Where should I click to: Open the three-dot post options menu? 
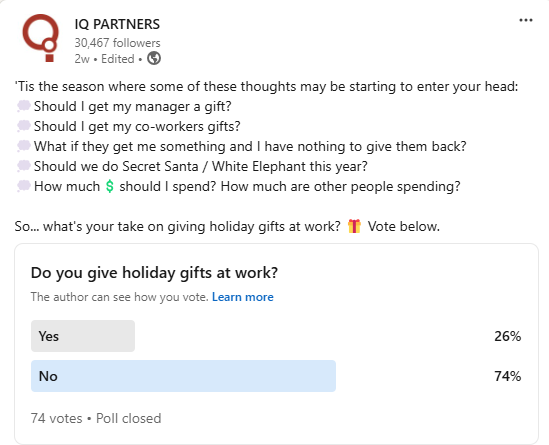click(x=526, y=20)
